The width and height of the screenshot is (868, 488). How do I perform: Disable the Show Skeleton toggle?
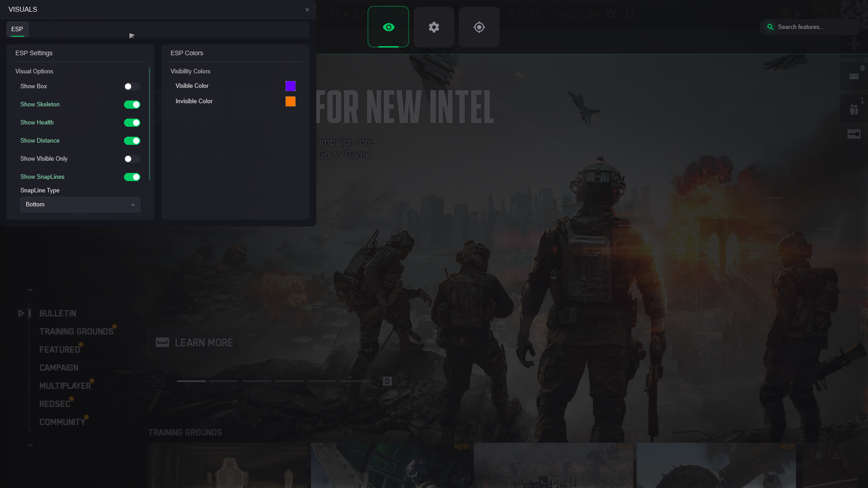click(132, 105)
